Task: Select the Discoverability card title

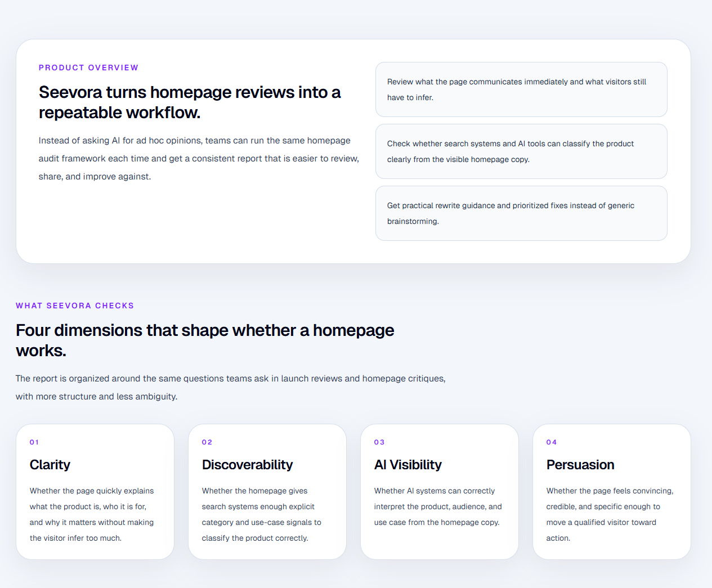Action: (x=248, y=465)
